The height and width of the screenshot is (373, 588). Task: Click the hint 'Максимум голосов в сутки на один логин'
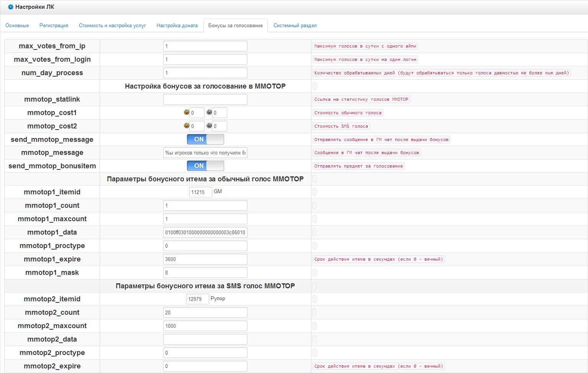coord(365,59)
